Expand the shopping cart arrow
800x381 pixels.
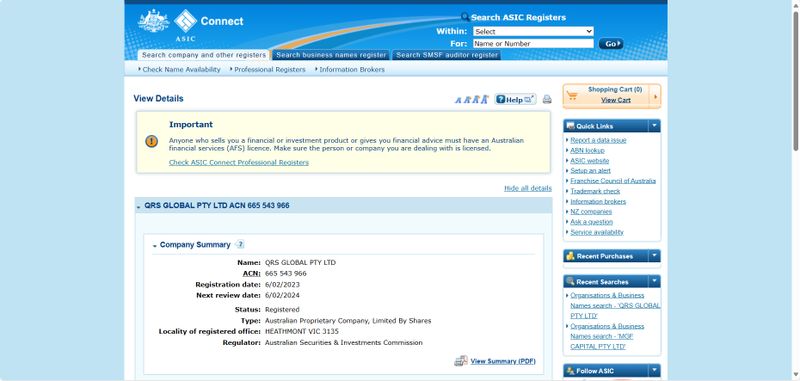click(655, 96)
